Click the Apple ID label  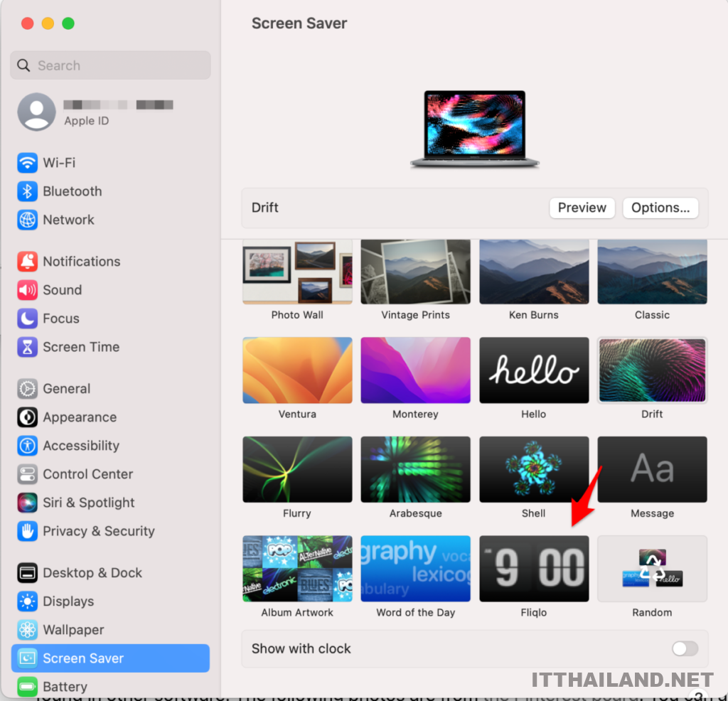(x=86, y=121)
